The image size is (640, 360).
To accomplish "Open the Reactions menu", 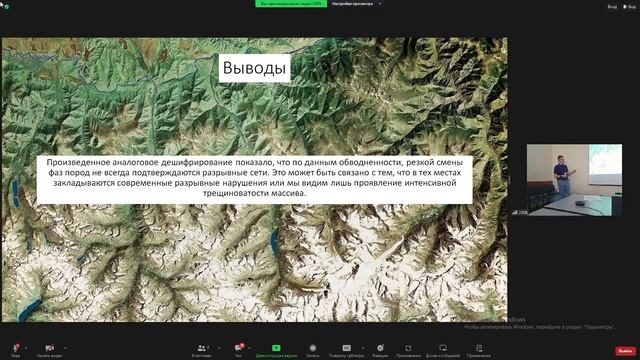I will 380,350.
